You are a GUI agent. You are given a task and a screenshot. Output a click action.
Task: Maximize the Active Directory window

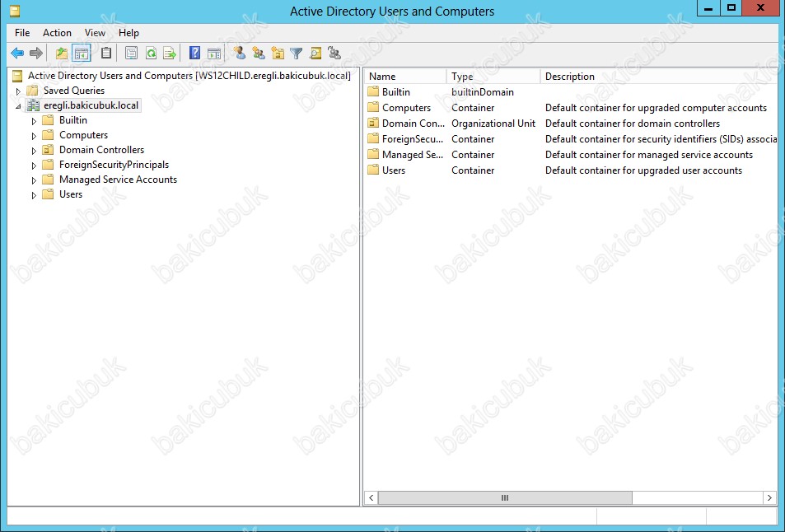(731, 8)
